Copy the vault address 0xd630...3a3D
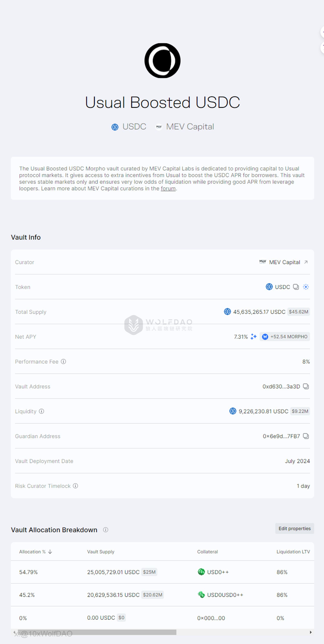The image size is (324, 644). (x=306, y=386)
